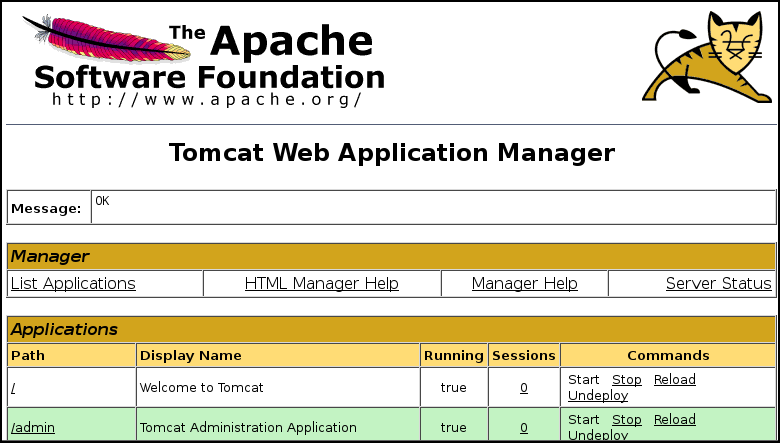The height and width of the screenshot is (443, 780).
Task: Stop the Welcome to Tomcat application
Action: point(627,379)
